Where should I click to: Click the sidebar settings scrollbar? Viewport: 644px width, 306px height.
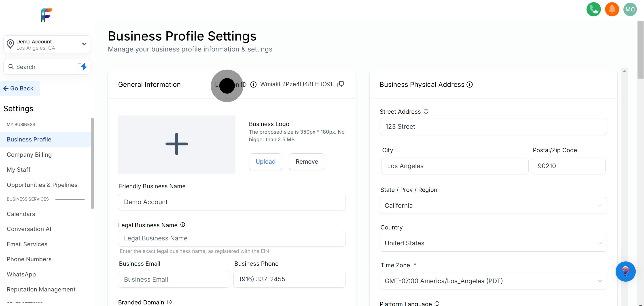click(x=93, y=163)
